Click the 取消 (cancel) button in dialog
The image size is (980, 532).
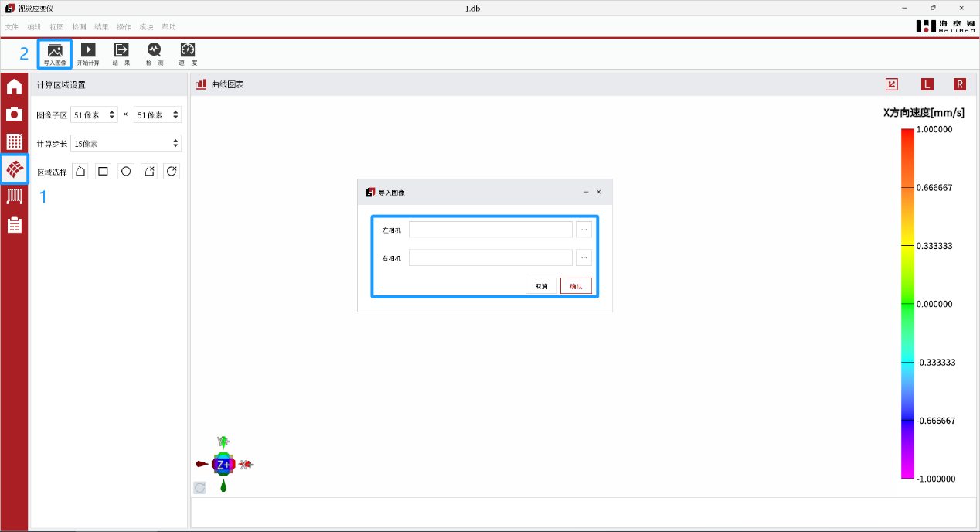tap(541, 286)
